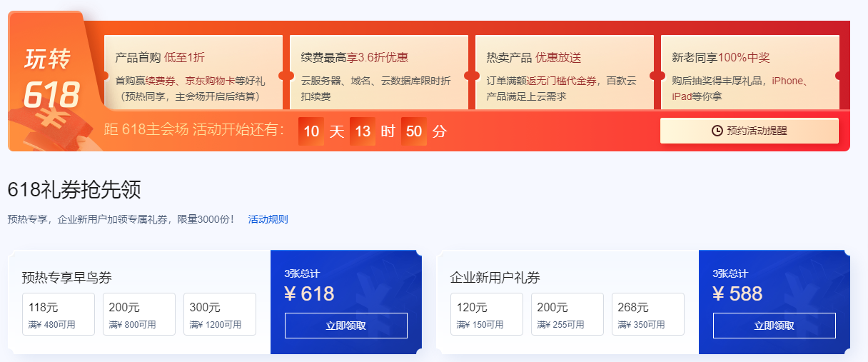This screenshot has height=362, width=868.
Task: Click the clock icon on reminder button
Action: click(x=717, y=131)
